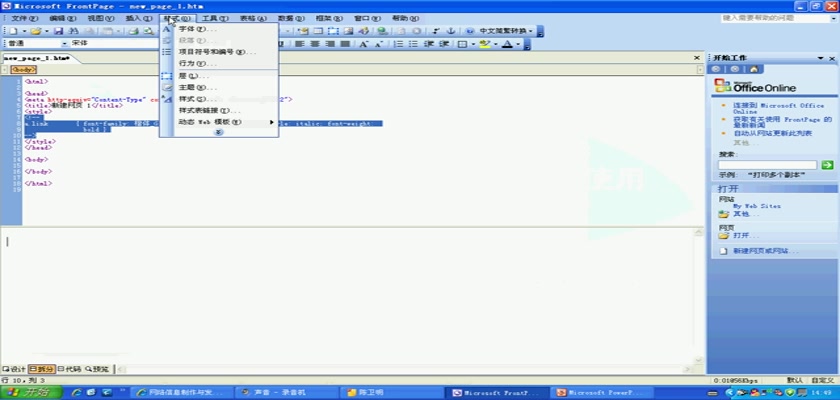Click the Insert Picture toolbar icon

coord(348,31)
